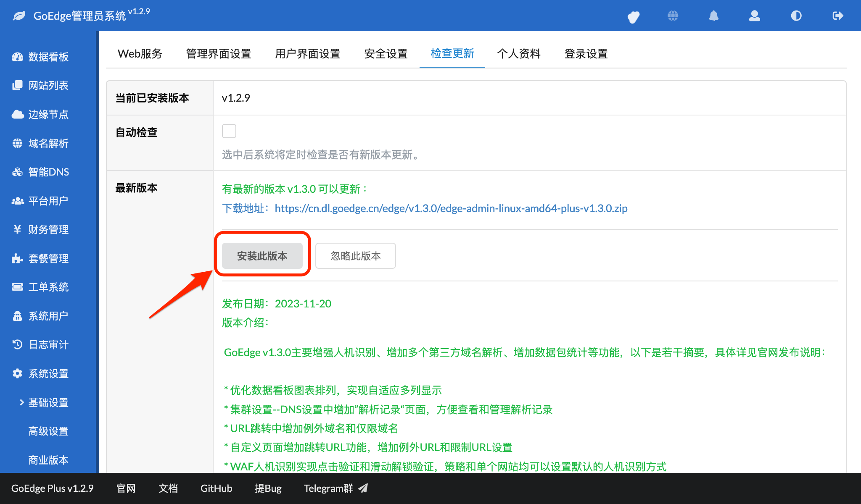Click GoEdge管理员系统 title text

point(79,16)
